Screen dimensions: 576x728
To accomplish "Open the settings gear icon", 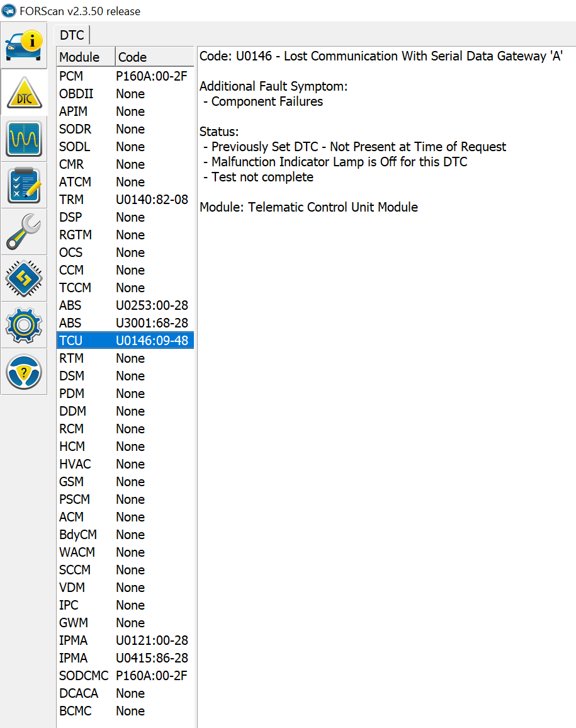I will 24,325.
